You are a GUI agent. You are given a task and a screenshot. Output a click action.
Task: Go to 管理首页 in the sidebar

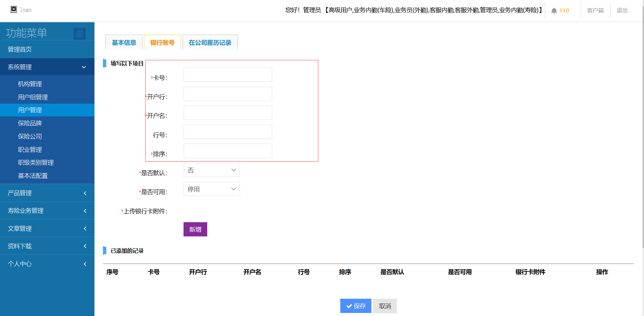tap(20, 49)
